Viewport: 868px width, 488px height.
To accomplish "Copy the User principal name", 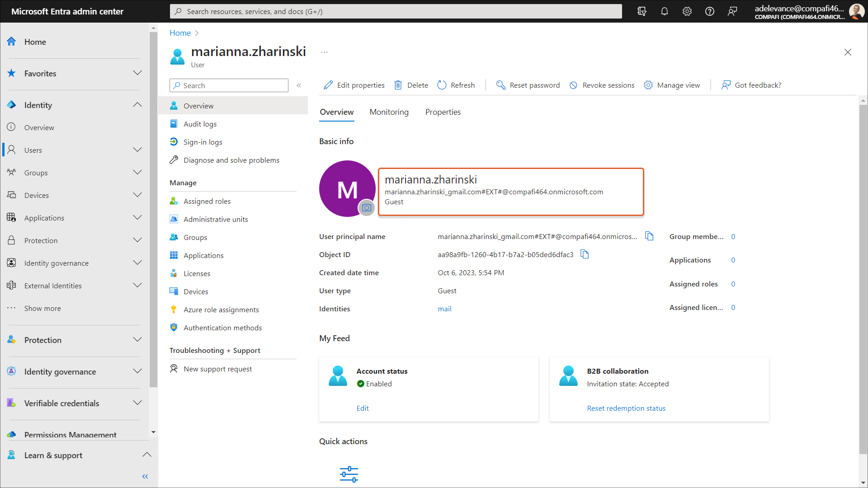I will pos(649,236).
